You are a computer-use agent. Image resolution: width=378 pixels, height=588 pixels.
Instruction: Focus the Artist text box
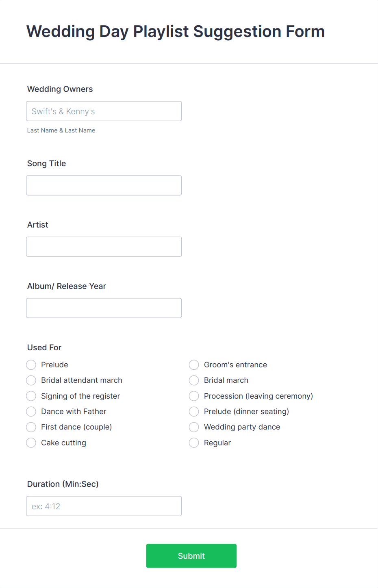[104, 247]
